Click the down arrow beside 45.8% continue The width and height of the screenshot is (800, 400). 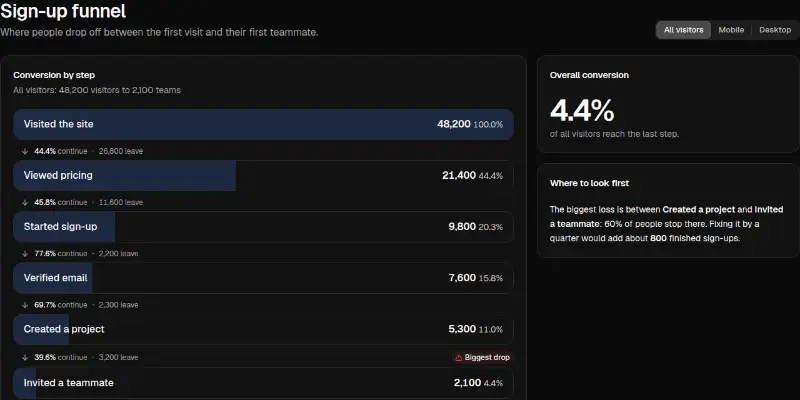[x=24, y=203]
